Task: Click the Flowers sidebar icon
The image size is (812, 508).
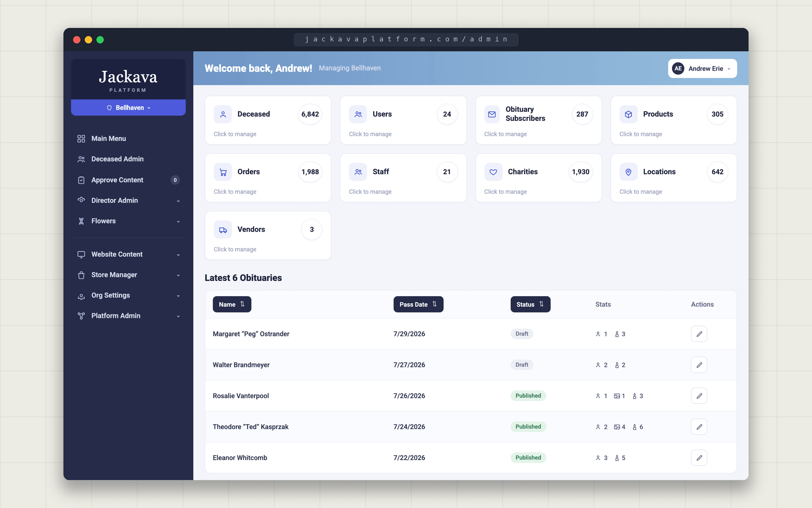Action: tap(81, 221)
